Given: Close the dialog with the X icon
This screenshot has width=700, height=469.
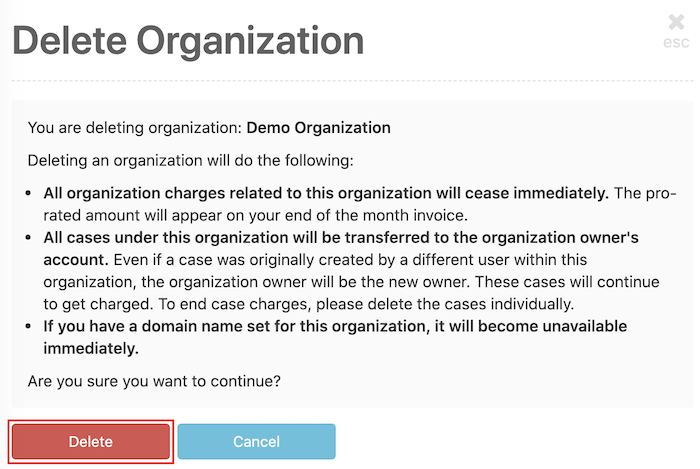Looking at the screenshot, I should [676, 23].
